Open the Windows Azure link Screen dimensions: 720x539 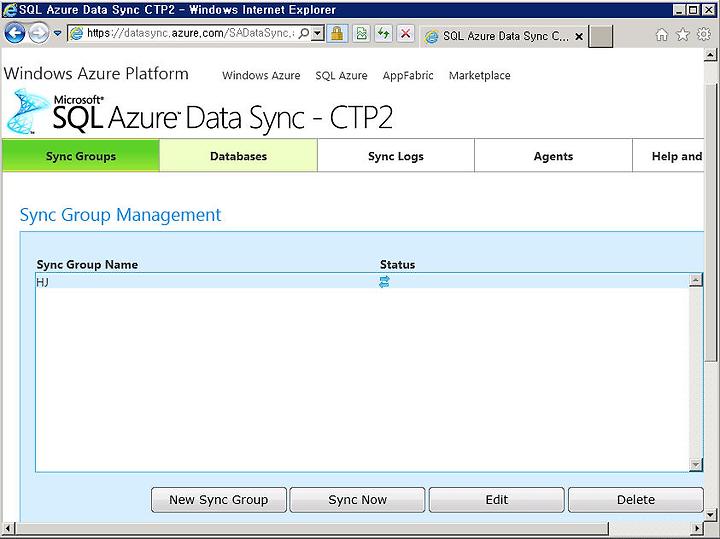261,75
